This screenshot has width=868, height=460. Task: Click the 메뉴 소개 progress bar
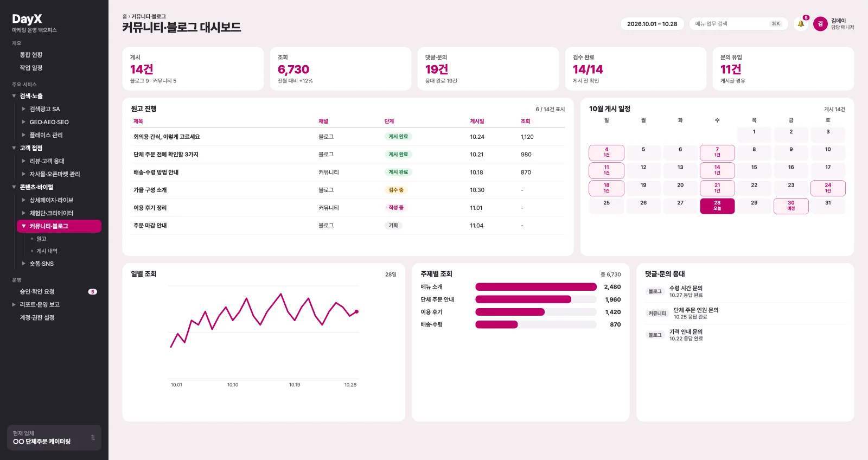coord(536,287)
